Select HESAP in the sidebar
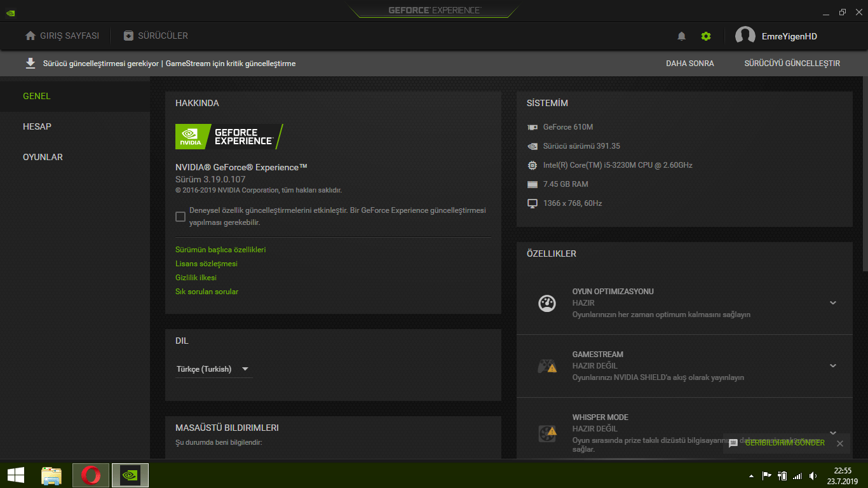This screenshot has height=488, width=868. point(75,126)
